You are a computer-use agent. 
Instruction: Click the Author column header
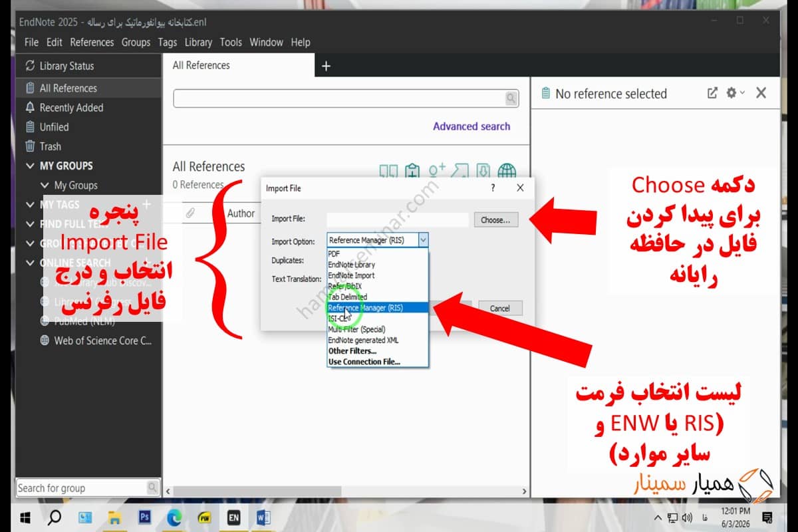[x=241, y=213]
